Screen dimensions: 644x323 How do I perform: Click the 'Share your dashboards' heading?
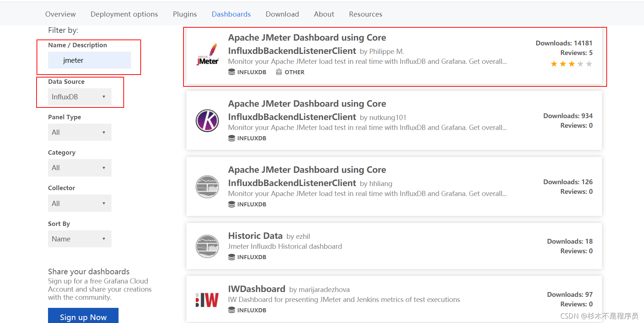pos(89,272)
